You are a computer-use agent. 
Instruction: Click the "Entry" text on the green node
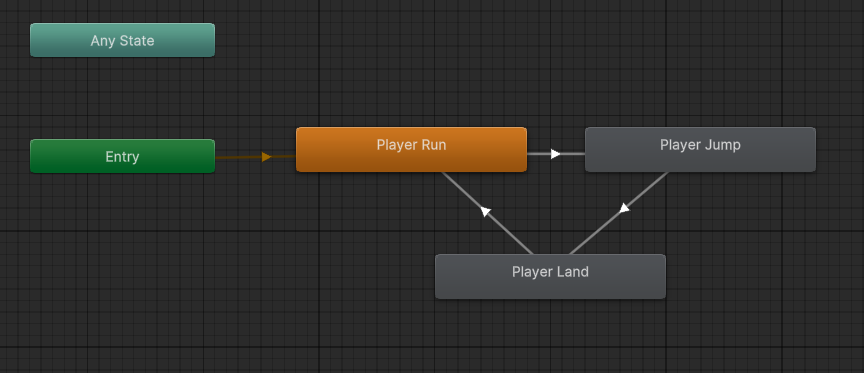(x=122, y=157)
